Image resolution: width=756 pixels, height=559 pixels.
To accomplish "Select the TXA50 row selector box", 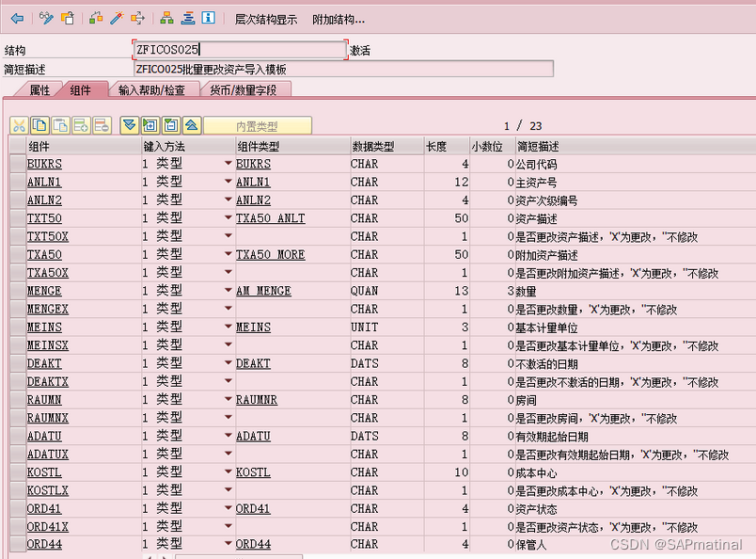I will [18, 254].
